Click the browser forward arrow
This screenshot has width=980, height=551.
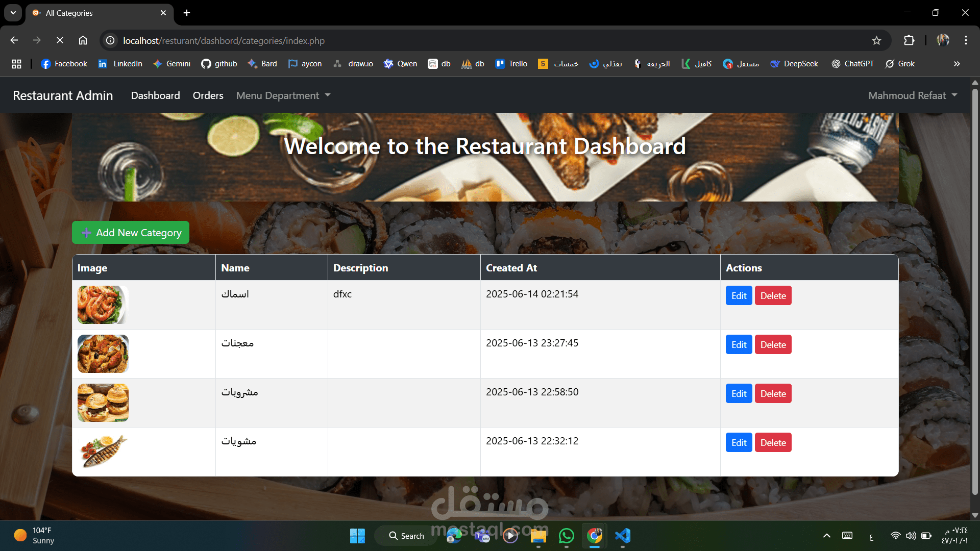pos(37,40)
